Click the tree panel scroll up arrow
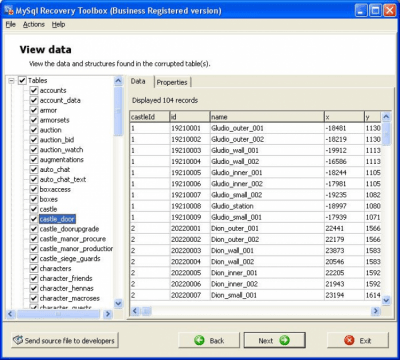400x360 pixels. coord(118,81)
